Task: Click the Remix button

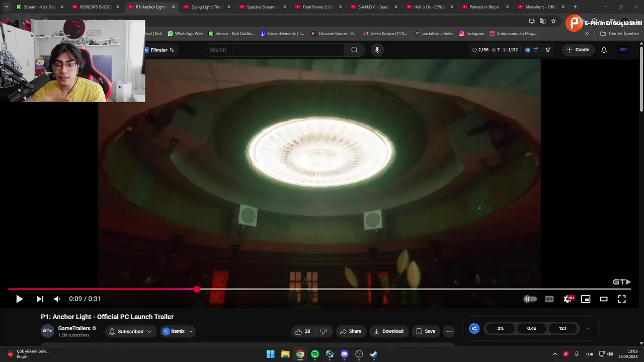Action: point(174,331)
